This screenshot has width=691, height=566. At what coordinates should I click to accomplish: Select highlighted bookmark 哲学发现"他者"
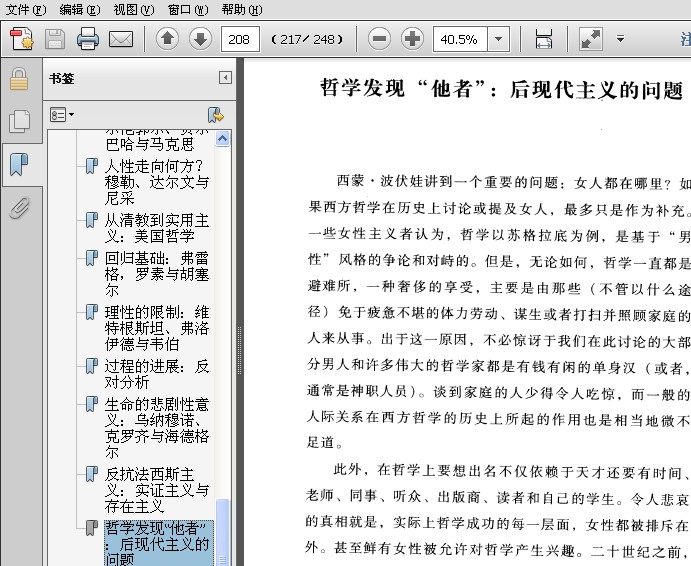click(159, 543)
